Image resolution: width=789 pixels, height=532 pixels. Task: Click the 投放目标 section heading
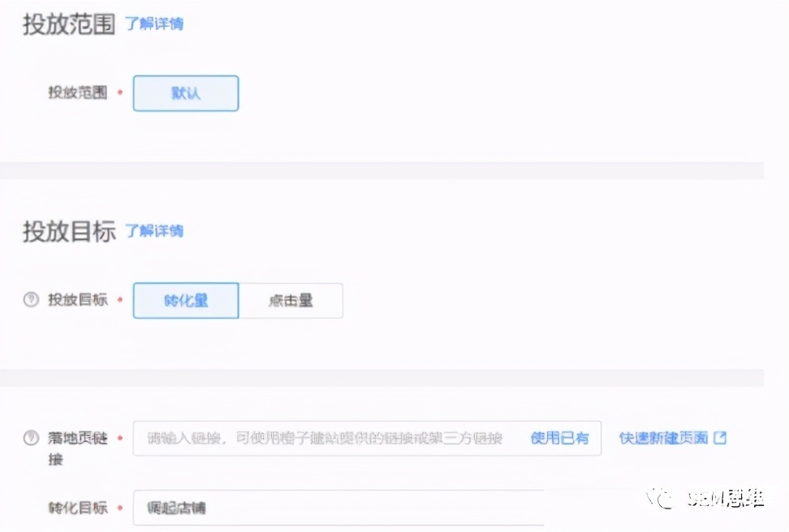pos(70,231)
